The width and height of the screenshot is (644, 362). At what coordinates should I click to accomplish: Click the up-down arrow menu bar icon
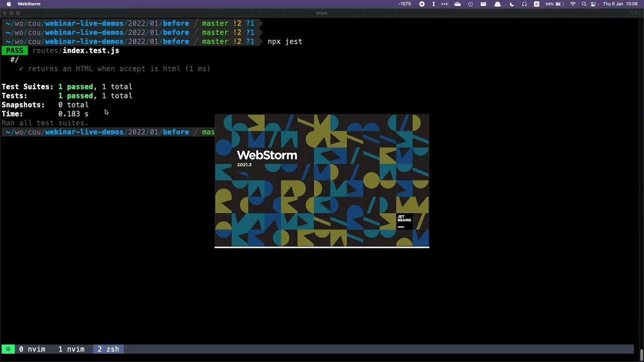[433, 4]
